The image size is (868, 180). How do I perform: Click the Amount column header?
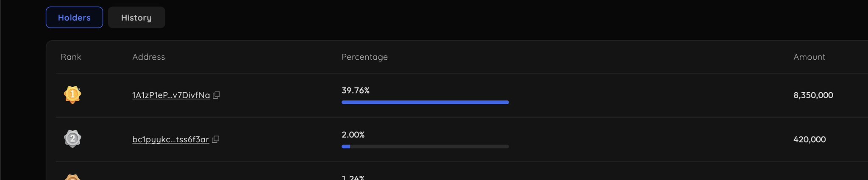coord(809,57)
